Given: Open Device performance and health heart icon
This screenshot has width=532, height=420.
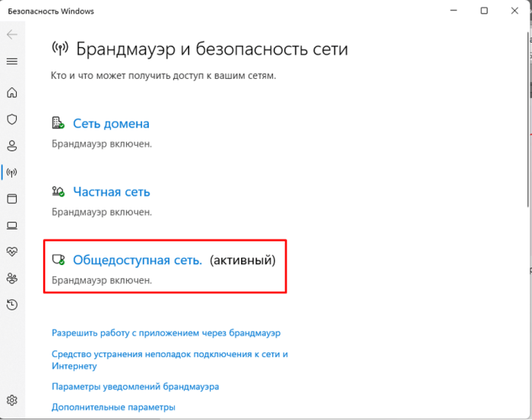Looking at the screenshot, I should tap(12, 251).
